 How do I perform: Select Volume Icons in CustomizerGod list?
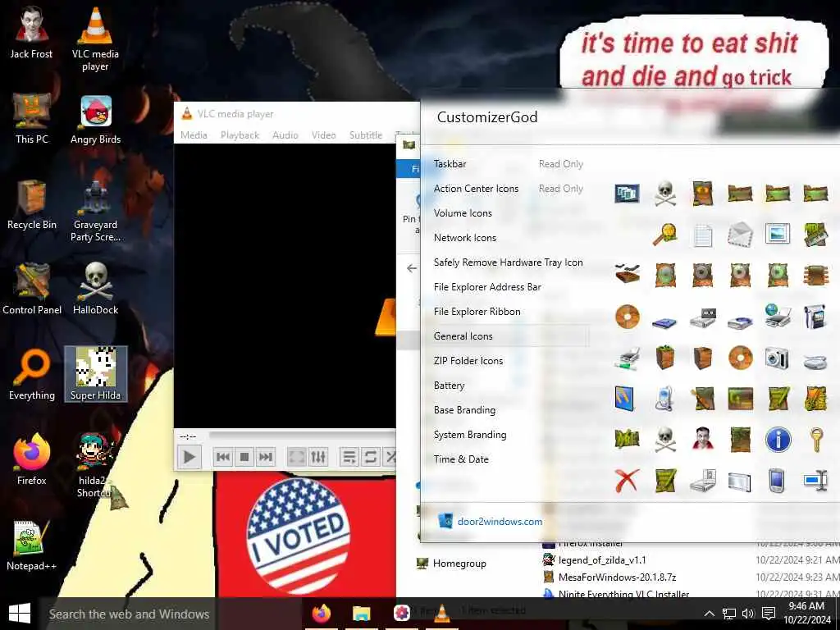pyautogui.click(x=463, y=213)
